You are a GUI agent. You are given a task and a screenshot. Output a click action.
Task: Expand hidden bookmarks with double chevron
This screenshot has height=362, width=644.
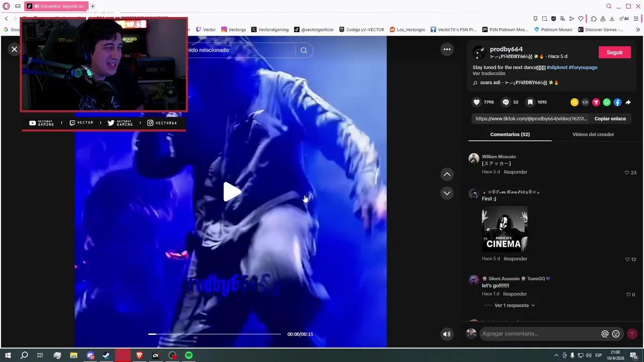638,30
